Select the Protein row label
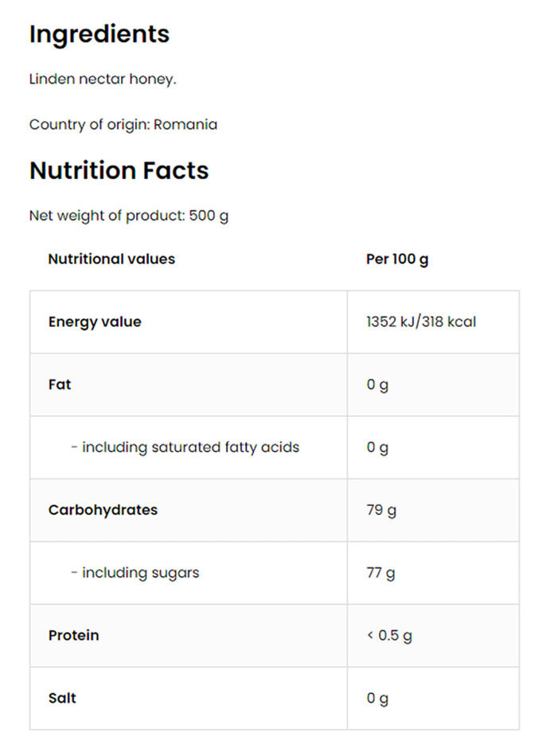Image resolution: width=554 pixels, height=756 pixels. pyautogui.click(x=74, y=635)
